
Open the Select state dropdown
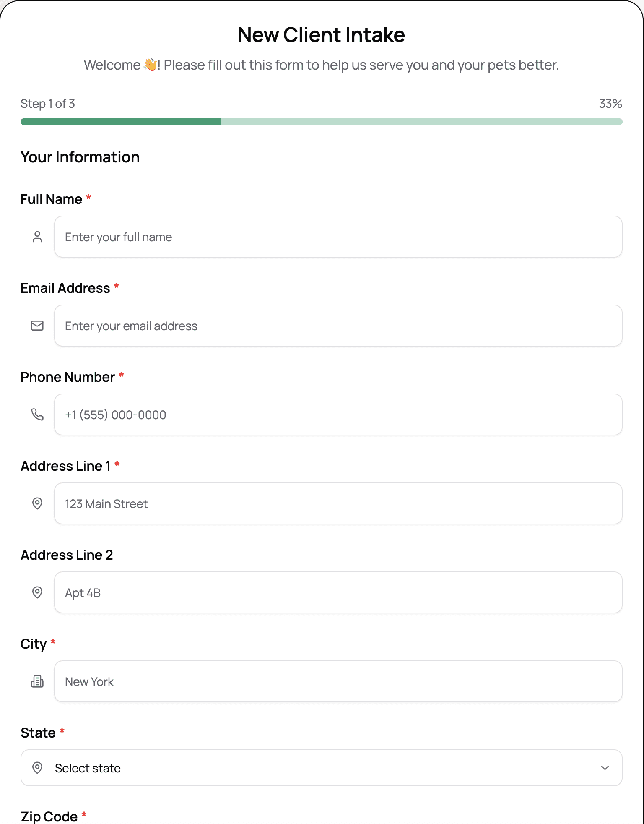click(x=321, y=768)
